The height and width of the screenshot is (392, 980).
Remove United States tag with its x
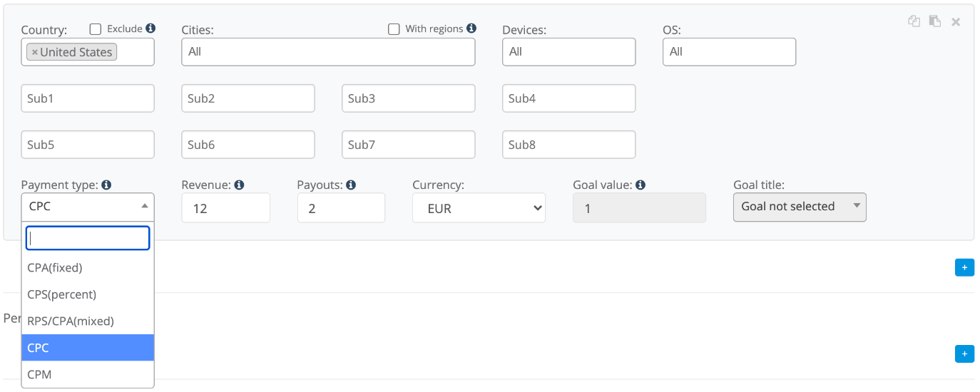[34, 52]
